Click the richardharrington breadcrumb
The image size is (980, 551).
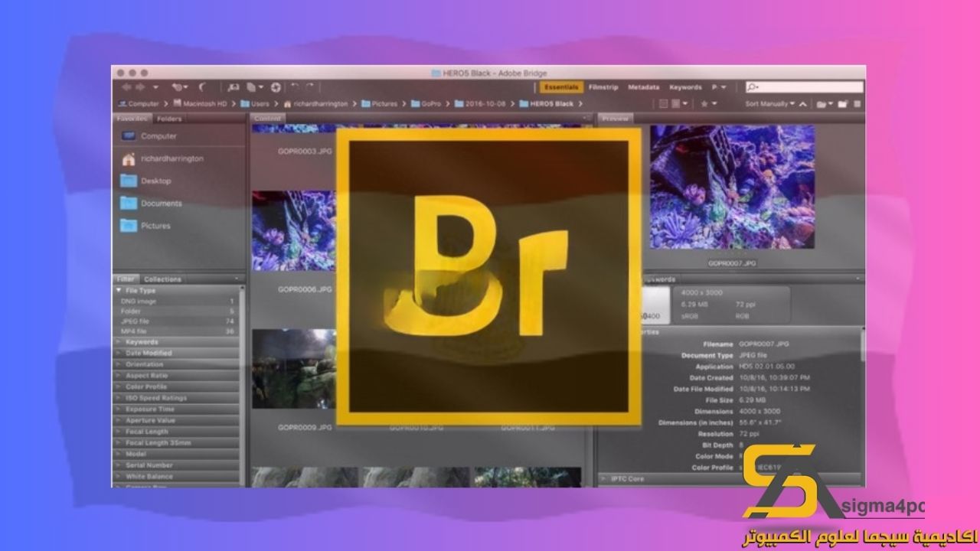[x=315, y=103]
